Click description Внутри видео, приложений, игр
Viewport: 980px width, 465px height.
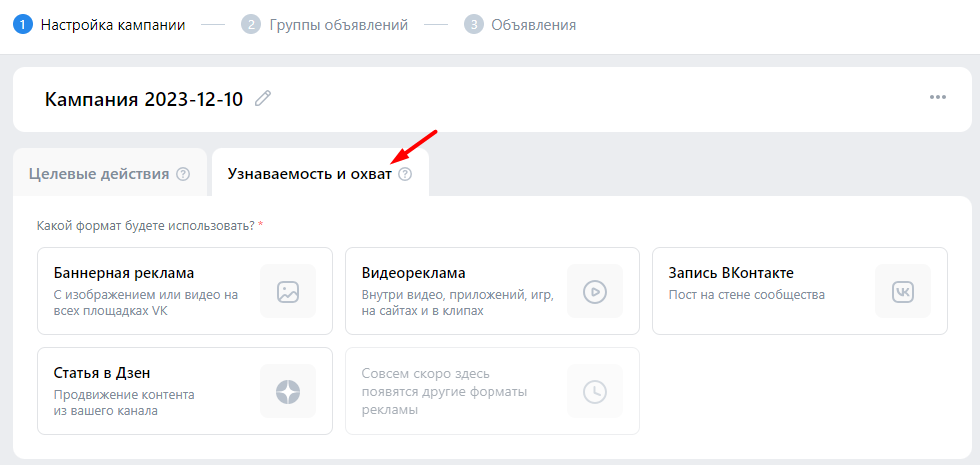click(458, 302)
